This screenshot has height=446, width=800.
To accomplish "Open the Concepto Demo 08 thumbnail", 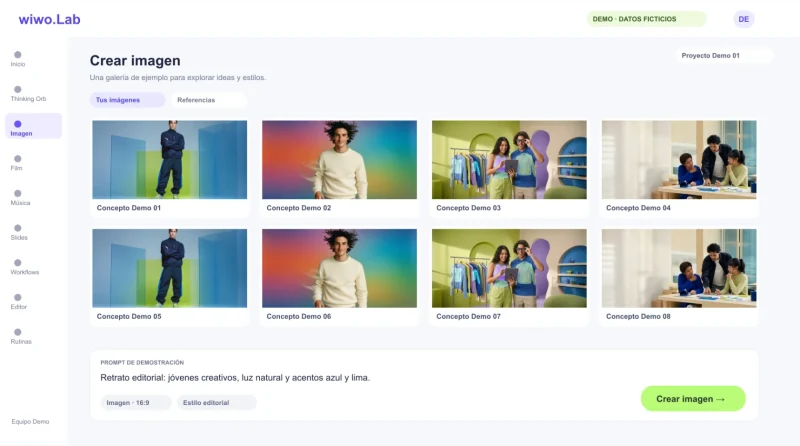I will pos(679,268).
